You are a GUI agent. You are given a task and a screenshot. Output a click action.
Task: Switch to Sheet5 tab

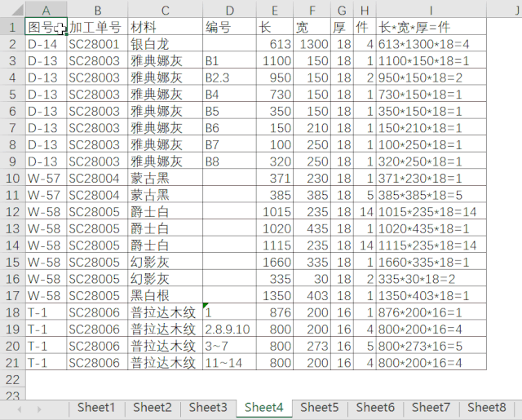[x=319, y=407]
